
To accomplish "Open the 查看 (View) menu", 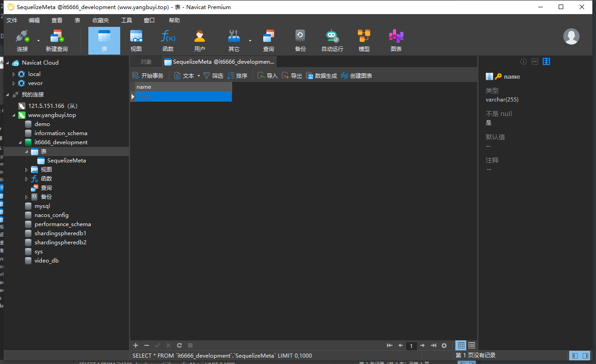I will [57, 20].
